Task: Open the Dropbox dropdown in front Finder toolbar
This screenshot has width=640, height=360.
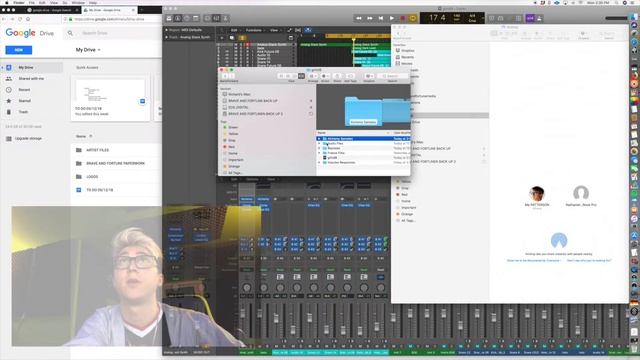Action: [369, 76]
